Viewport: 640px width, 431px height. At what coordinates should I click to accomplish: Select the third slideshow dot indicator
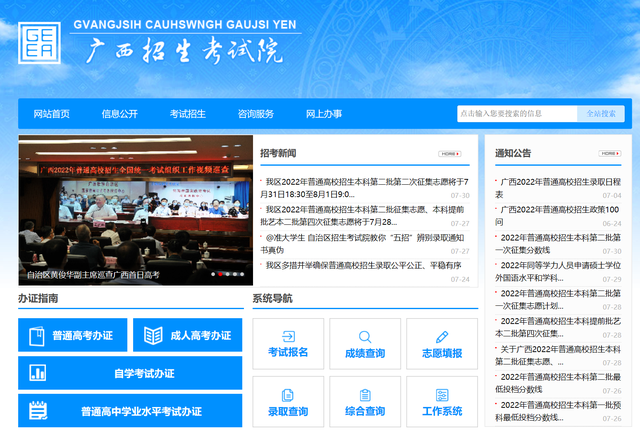[227, 274]
